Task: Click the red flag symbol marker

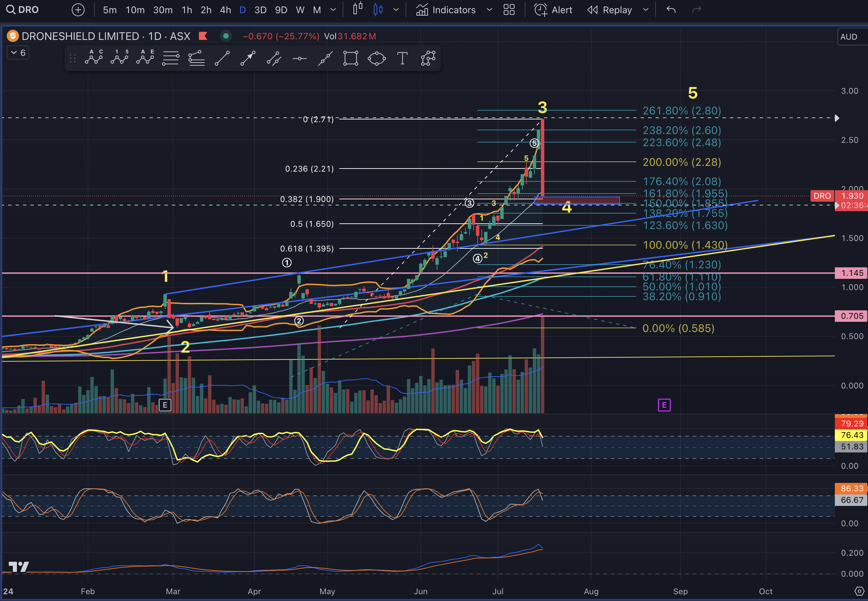Action: (x=203, y=36)
